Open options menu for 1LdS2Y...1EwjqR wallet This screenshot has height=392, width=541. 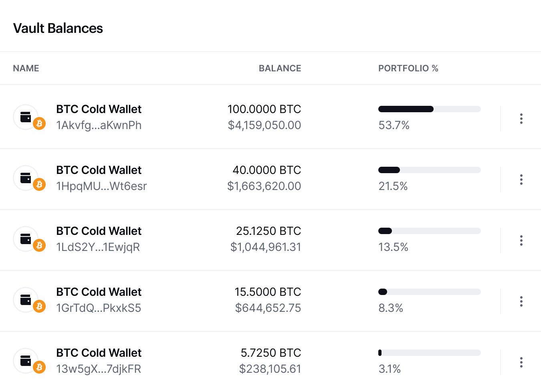click(x=521, y=240)
